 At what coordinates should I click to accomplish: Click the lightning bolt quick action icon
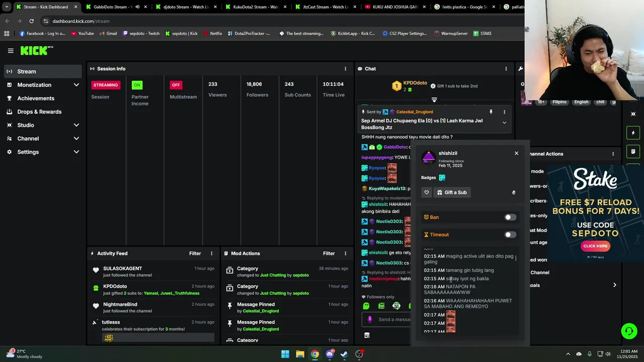tap(633, 133)
